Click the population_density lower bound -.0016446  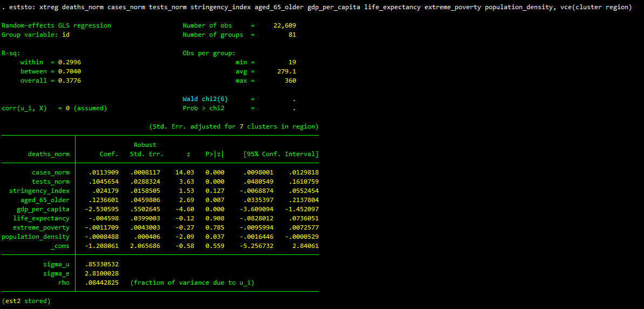pyautogui.click(x=256, y=237)
